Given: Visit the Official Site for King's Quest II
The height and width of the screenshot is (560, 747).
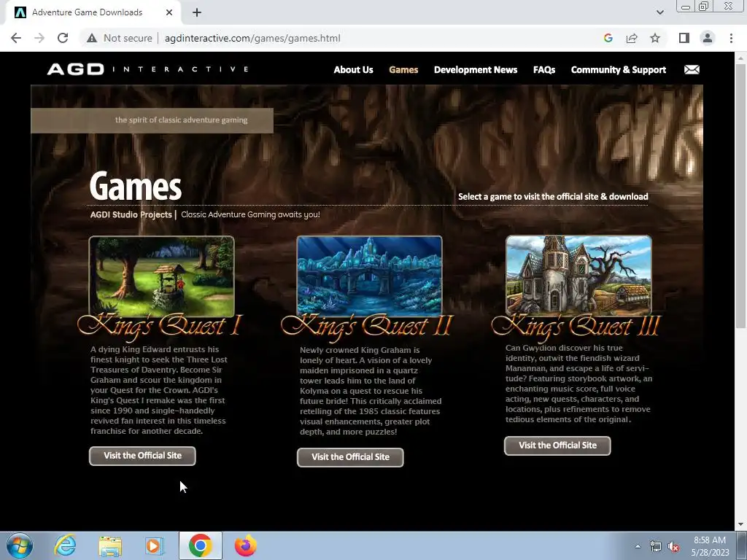Looking at the screenshot, I should [x=350, y=457].
